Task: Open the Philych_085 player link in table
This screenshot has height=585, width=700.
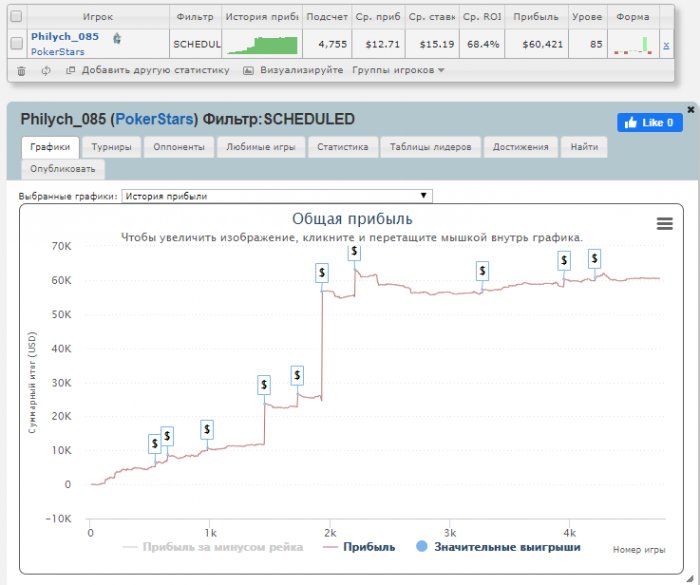Action: (65, 37)
